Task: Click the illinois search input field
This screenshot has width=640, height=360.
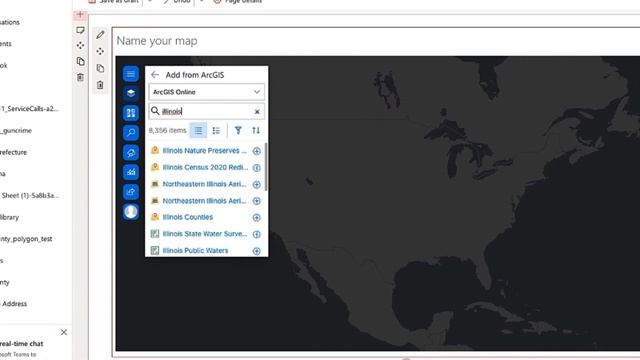Action: 207,111
